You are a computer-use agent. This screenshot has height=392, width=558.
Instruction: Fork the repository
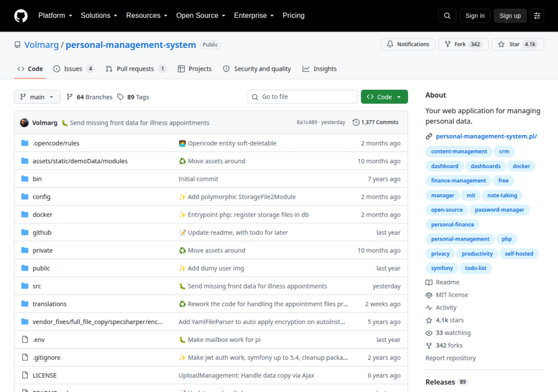pyautogui.click(x=463, y=44)
